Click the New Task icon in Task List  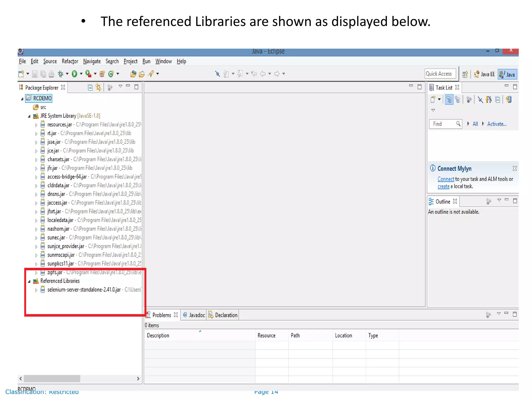click(x=433, y=99)
